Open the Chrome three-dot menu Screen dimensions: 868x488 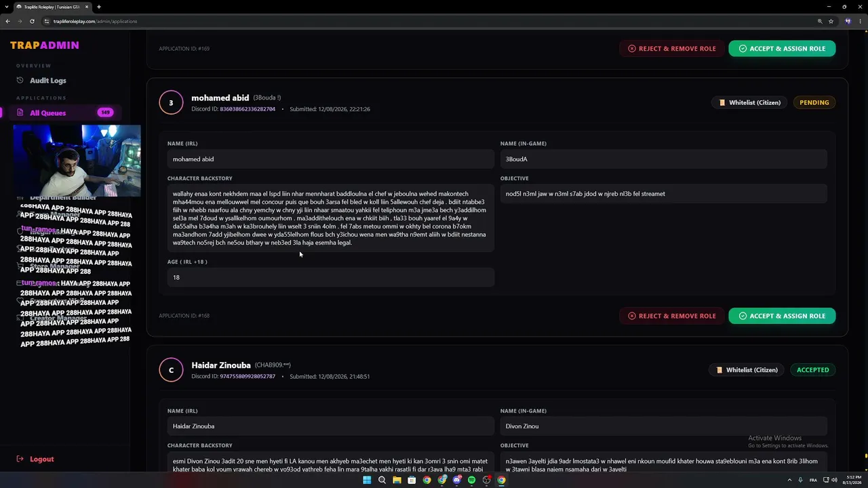(861, 21)
